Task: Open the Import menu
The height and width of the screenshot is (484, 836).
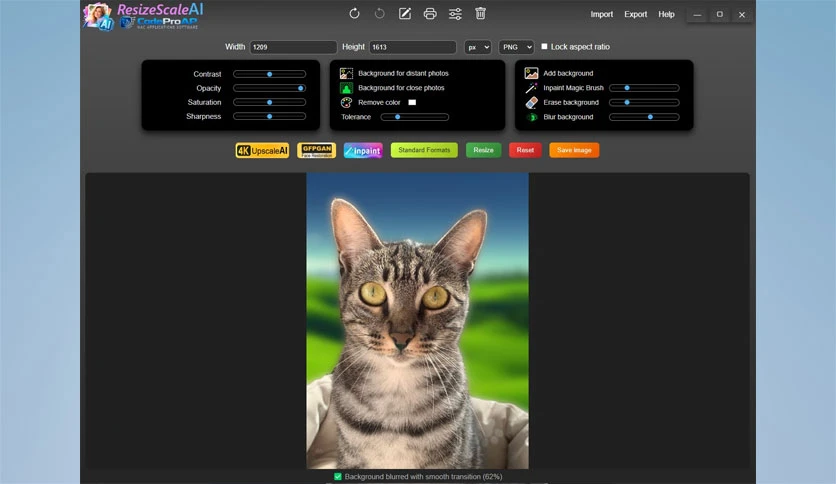Action: point(601,15)
